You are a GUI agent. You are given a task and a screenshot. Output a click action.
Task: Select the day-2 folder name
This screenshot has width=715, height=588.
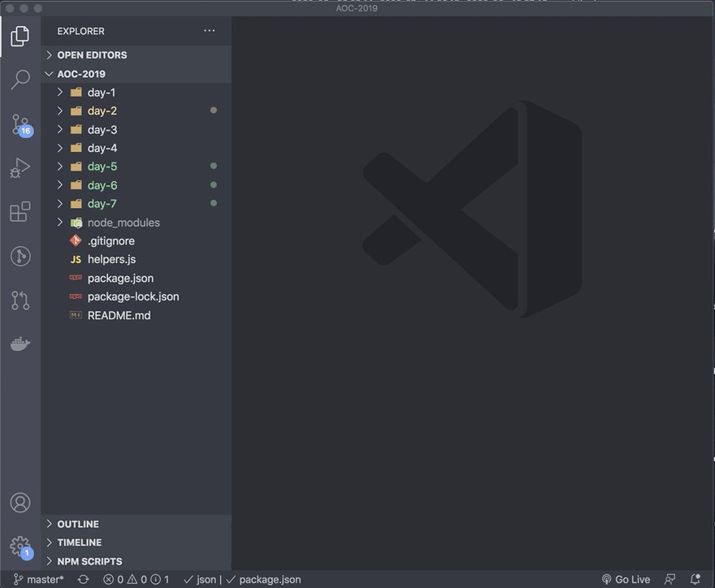pyautogui.click(x=102, y=110)
